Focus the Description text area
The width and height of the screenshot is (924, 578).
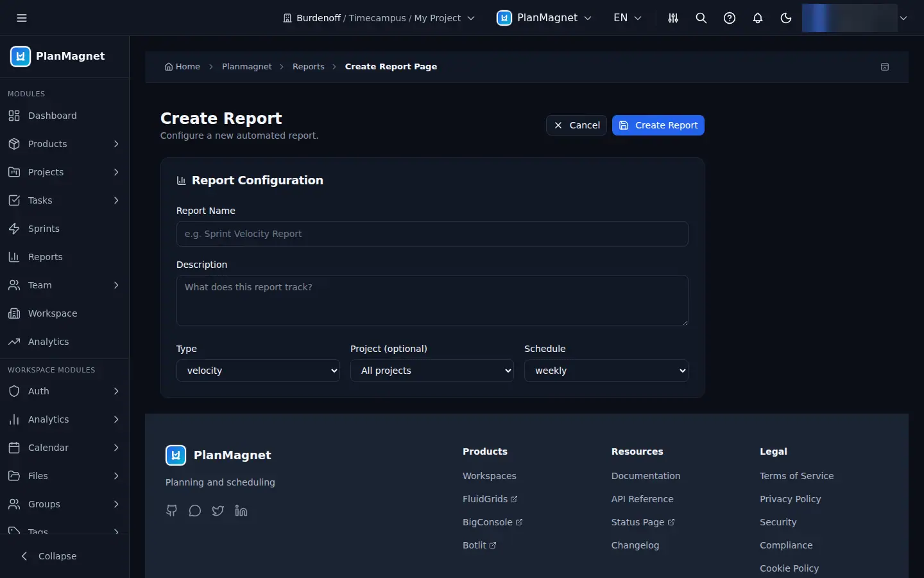[432, 301]
